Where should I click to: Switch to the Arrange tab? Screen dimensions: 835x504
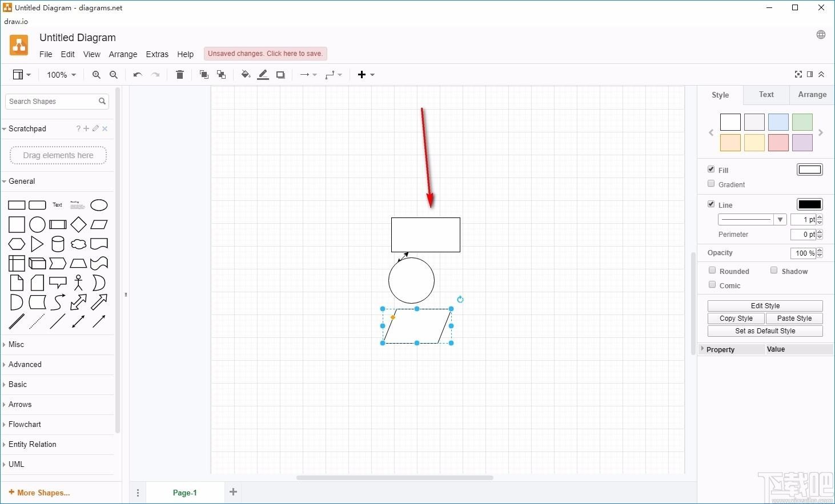pyautogui.click(x=812, y=95)
